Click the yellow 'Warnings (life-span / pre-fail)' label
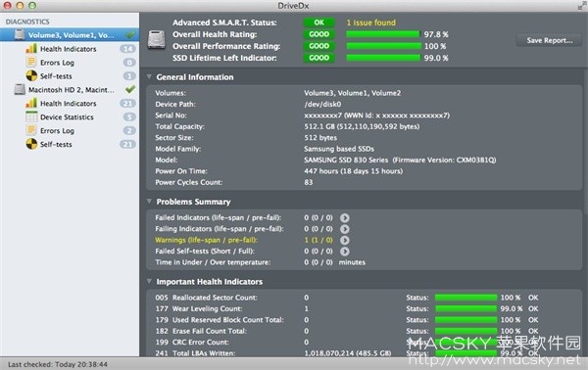The width and height of the screenshot is (588, 370). click(x=206, y=240)
